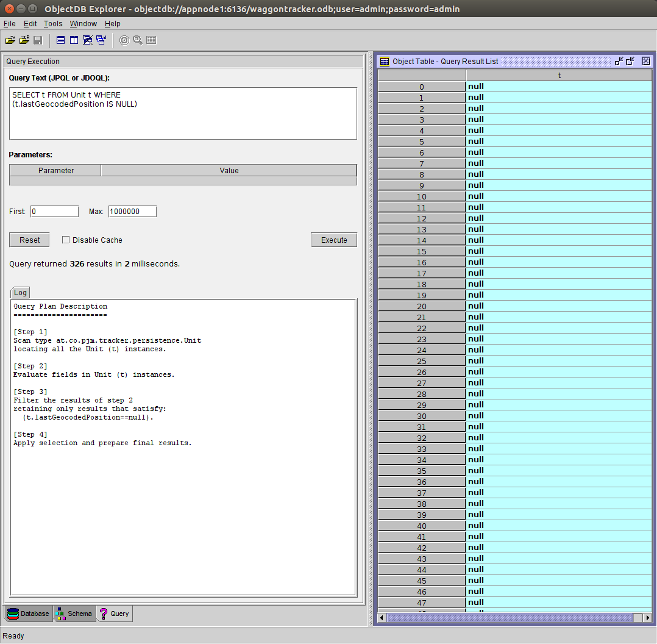Click the 't' column header in results
Screen dimensions: 657x644
(x=559, y=76)
